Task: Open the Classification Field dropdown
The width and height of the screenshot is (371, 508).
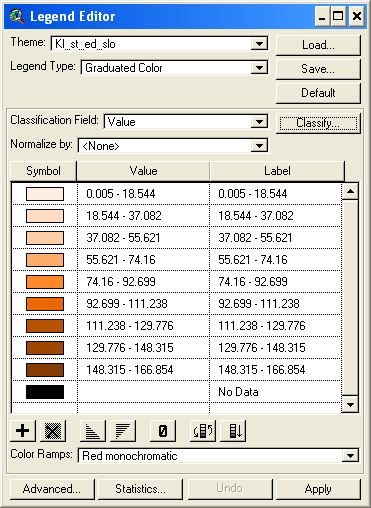Action: (259, 122)
